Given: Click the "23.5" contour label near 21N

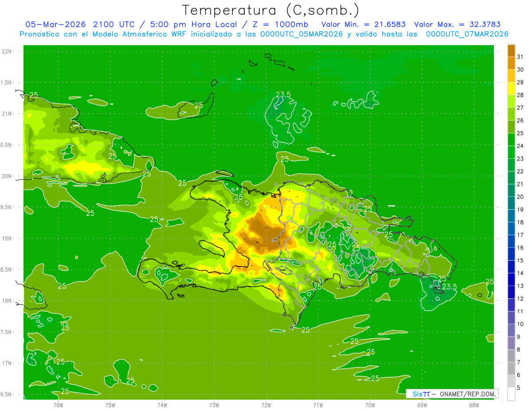Looking at the screenshot, I should point(283,94).
